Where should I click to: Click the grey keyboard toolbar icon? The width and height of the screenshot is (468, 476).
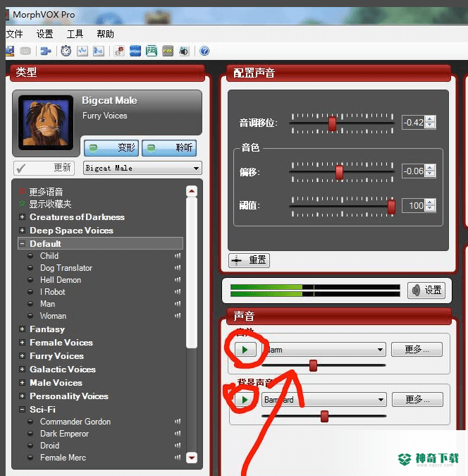pyautogui.click(x=25, y=51)
